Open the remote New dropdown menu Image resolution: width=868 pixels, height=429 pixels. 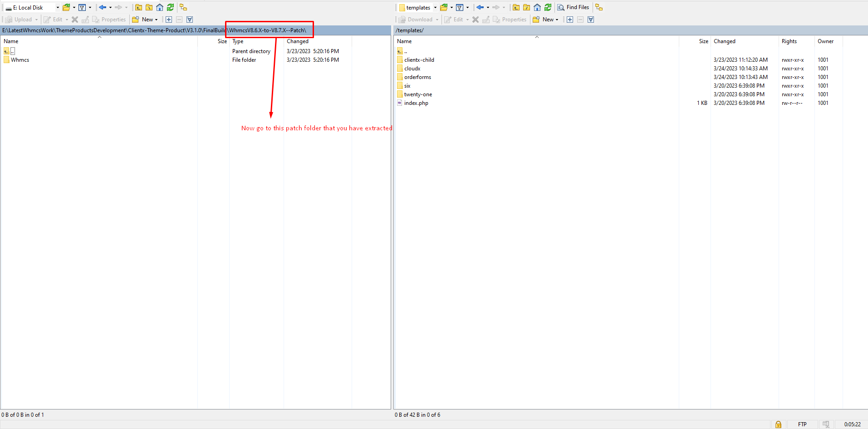click(550, 20)
